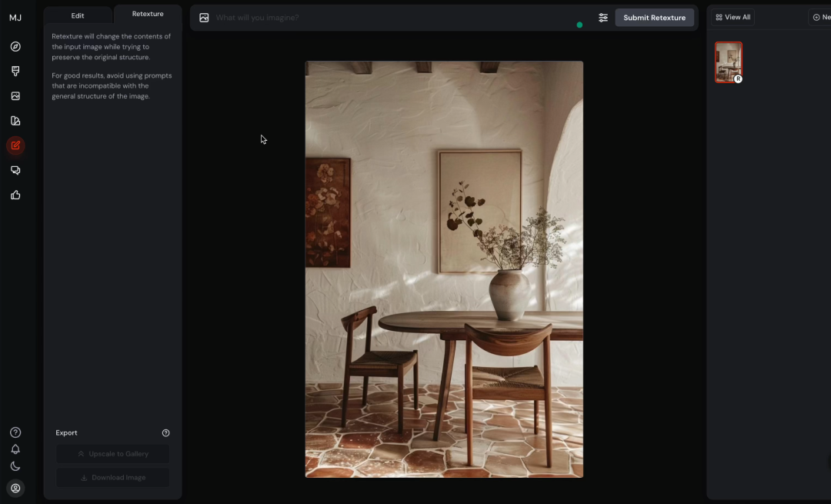Click the MJ logo
This screenshot has width=831, height=504.
(15, 18)
